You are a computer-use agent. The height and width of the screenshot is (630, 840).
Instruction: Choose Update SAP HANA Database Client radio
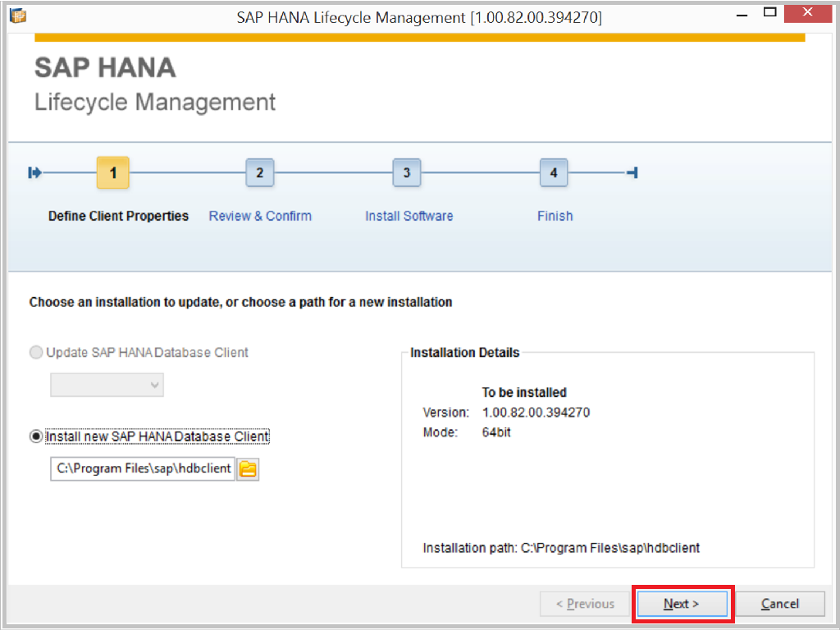coord(36,353)
